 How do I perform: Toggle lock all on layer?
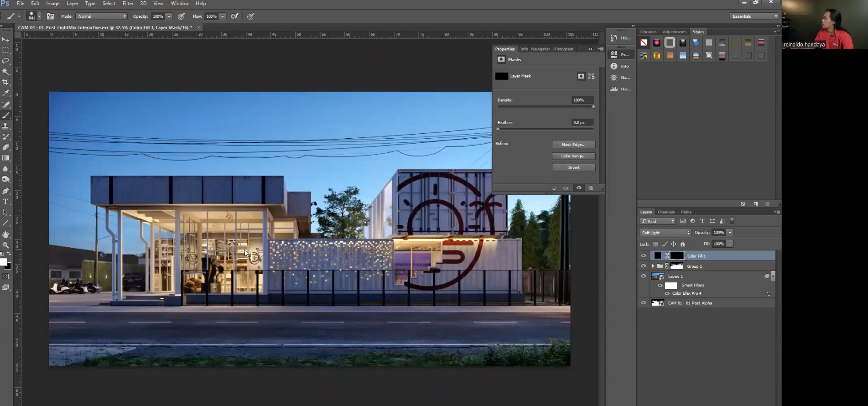[683, 244]
